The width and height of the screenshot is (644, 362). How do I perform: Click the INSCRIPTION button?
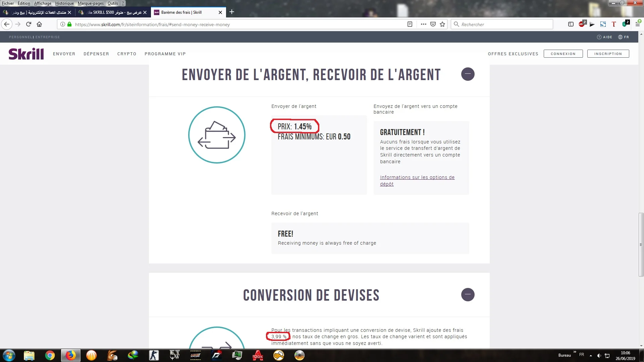coord(608,54)
